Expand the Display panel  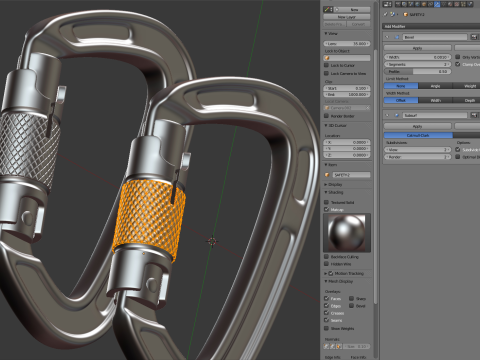(x=326, y=184)
